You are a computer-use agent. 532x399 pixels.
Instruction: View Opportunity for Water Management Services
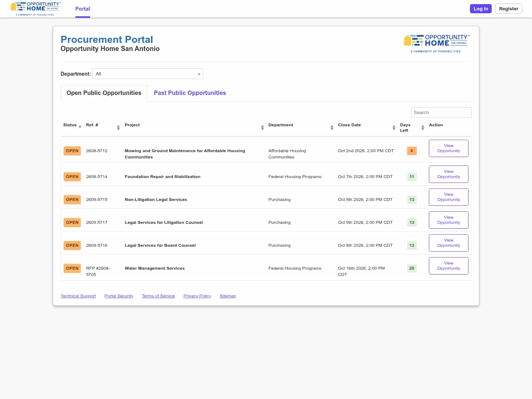tap(449, 266)
